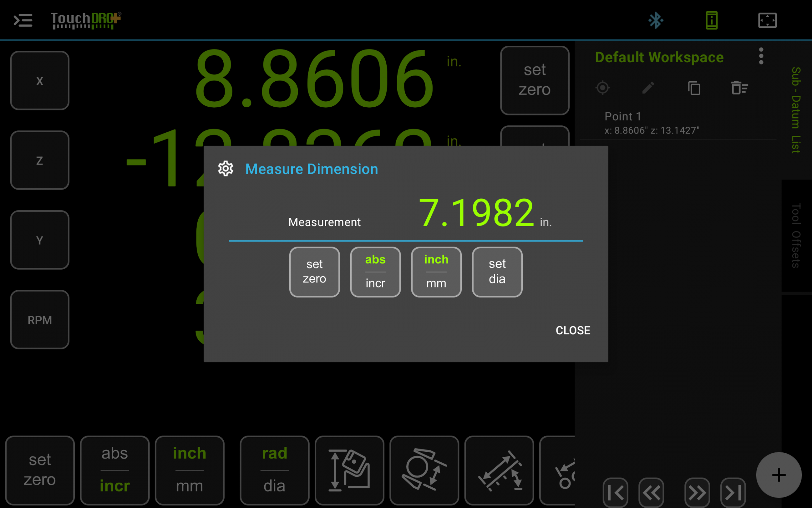Toggle abs/incr in the bottom toolbar
Image resolution: width=812 pixels, height=508 pixels.
coord(115,470)
